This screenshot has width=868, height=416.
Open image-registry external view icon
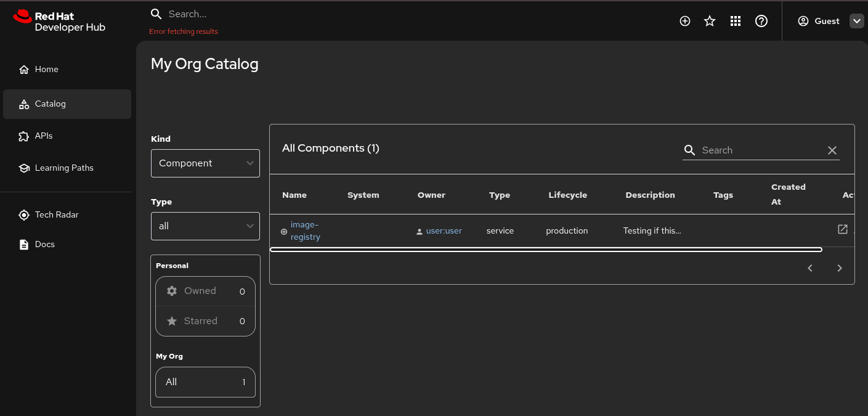(x=843, y=229)
